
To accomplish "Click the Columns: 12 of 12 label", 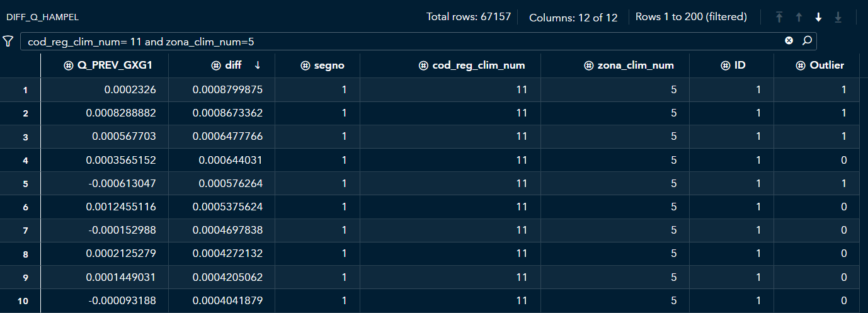I will pos(573,17).
